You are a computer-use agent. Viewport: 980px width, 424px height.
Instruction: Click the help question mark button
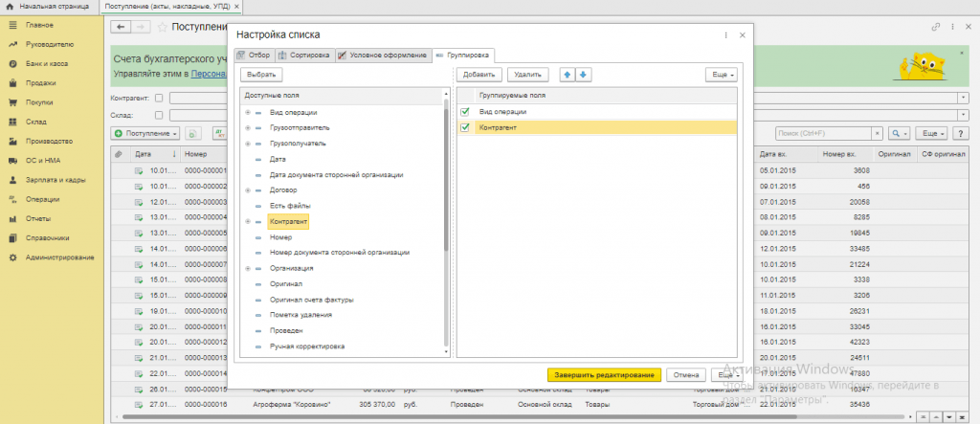point(961,133)
